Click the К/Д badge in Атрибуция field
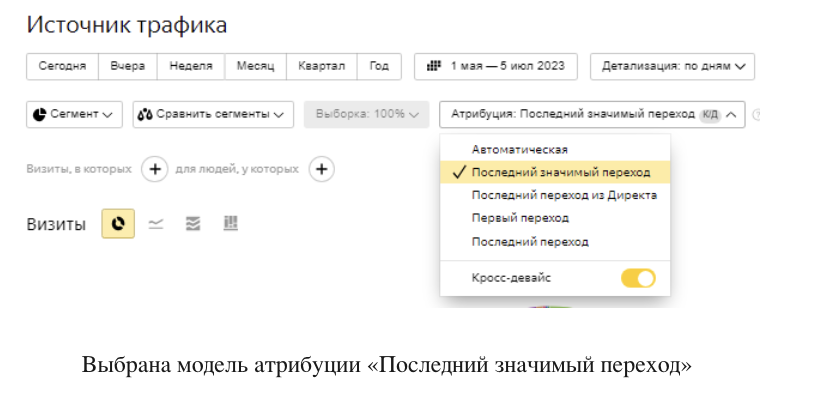 pyautogui.click(x=710, y=115)
